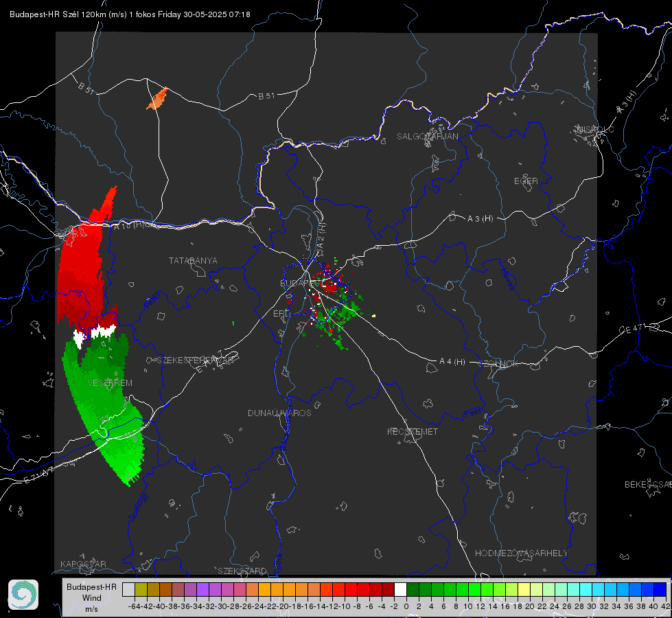Click the MISKOLC city label
The image size is (672, 618).
[x=595, y=130]
